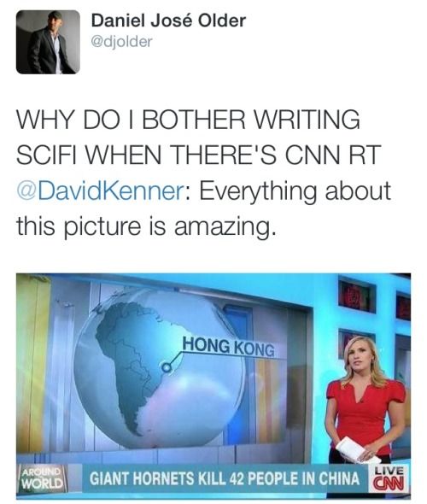427x504 pixels.
Task: Click the Daniel José Older display name
Action: point(169,21)
